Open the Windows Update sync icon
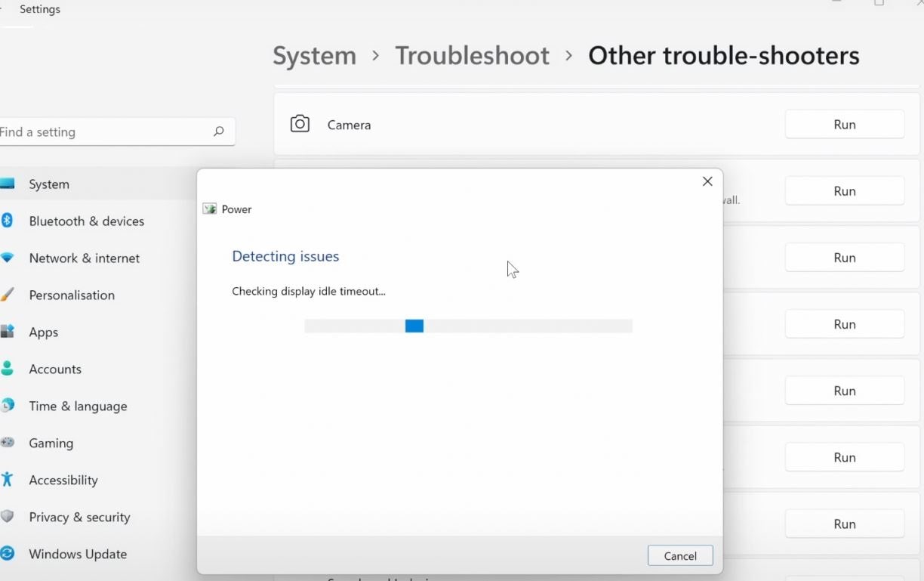Viewport: 924px width, 581px height. 7,554
